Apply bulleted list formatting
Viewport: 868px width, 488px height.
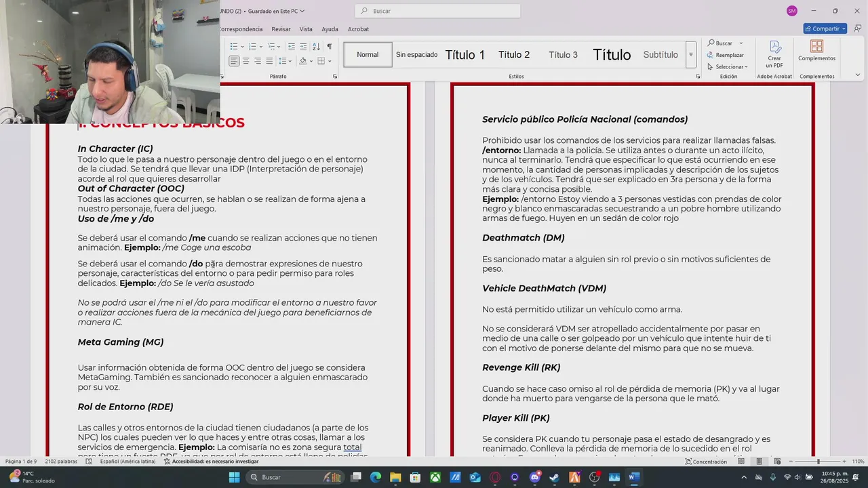click(233, 46)
